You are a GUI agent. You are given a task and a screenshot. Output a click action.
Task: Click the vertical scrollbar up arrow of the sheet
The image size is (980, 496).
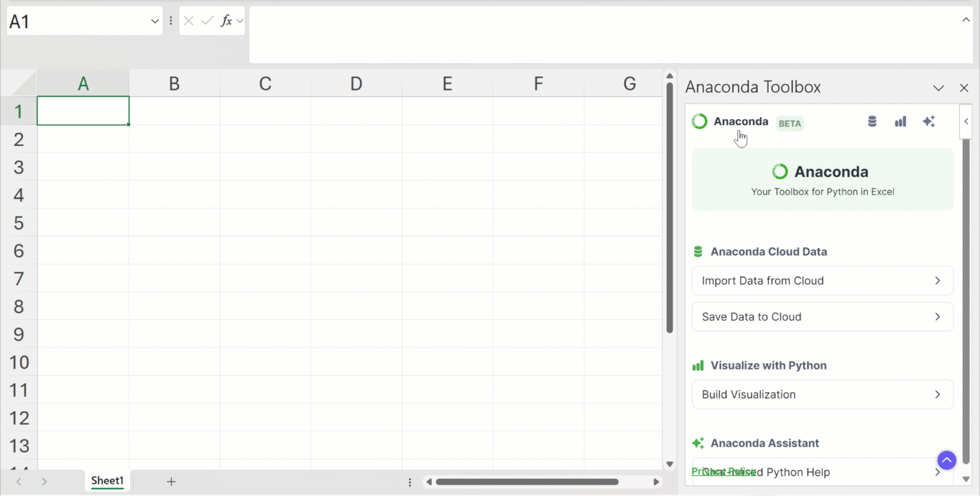[670, 77]
